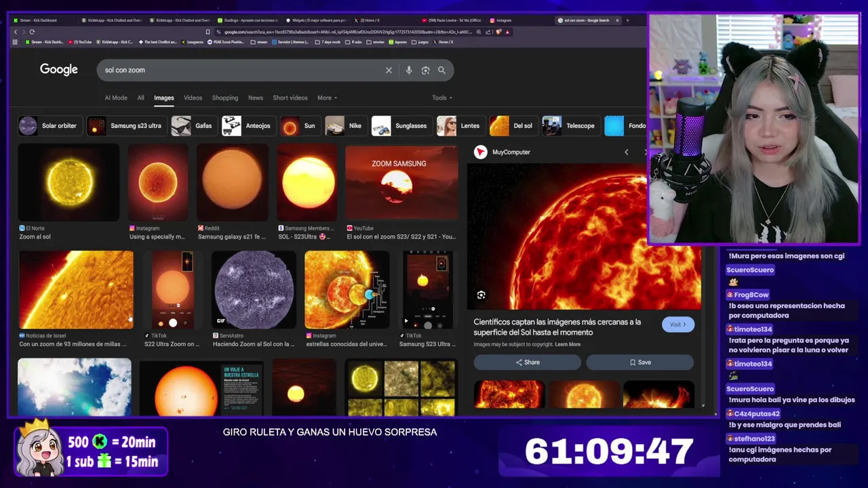This screenshot has height=488, width=868.
Task: Go to the Google logo homepage
Action: click(59, 69)
